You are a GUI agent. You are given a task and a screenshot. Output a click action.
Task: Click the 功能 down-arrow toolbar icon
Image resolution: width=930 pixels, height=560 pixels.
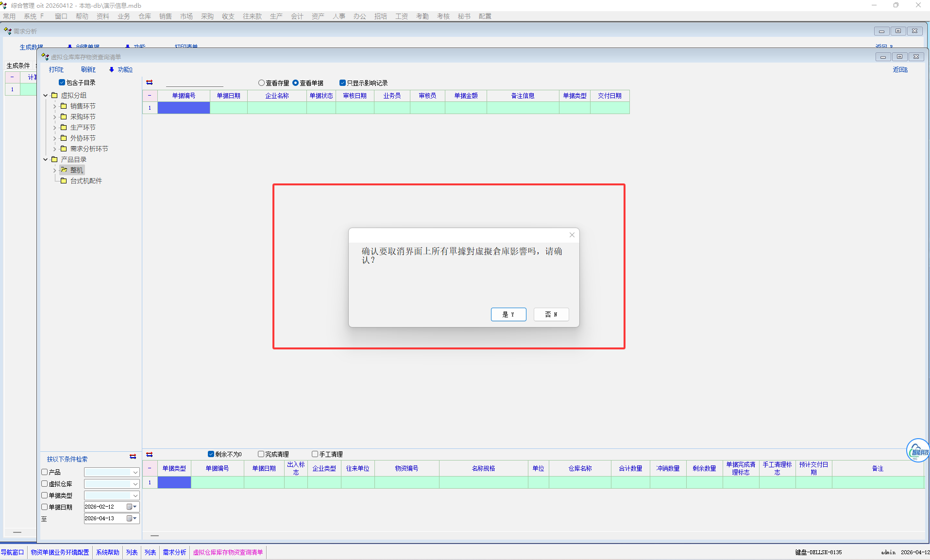(112, 70)
